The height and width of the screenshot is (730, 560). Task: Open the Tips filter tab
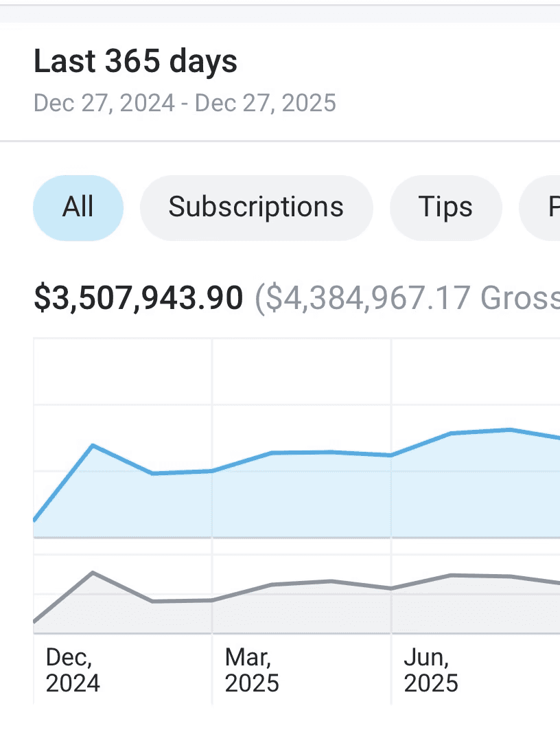pyautogui.click(x=445, y=207)
